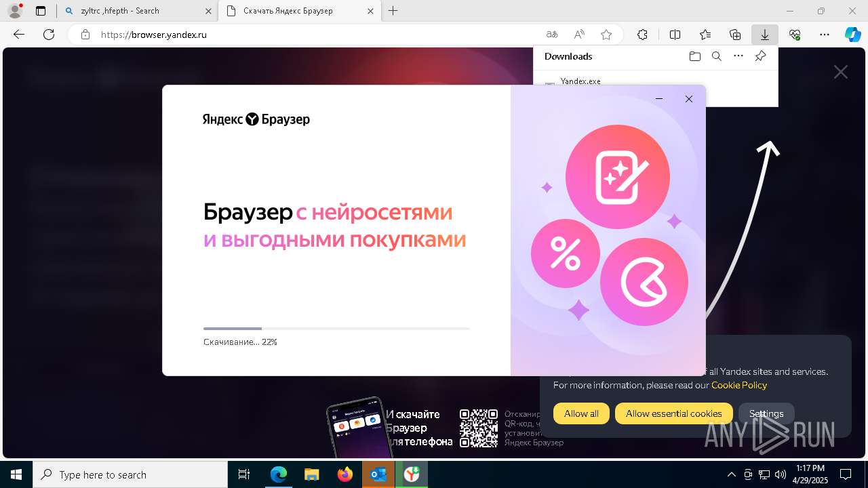Screen dimensions: 868x488
Task: Open the tab actions menu icon
Action: 41,11
